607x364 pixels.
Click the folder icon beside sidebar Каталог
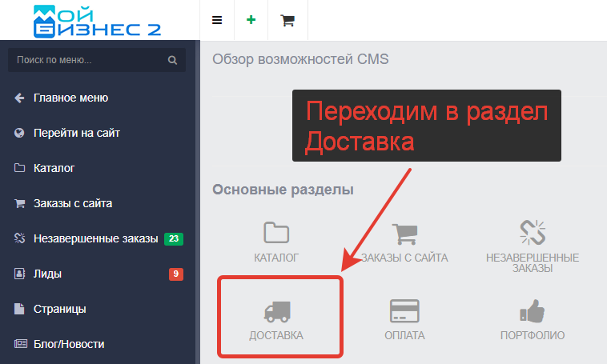coord(19,168)
